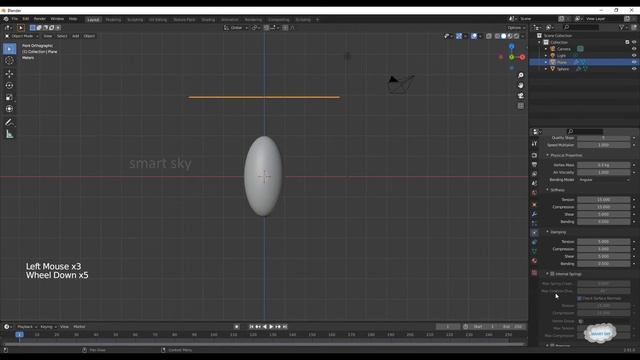Pick the Move tool
The height and width of the screenshot is (360, 640).
click(9, 74)
